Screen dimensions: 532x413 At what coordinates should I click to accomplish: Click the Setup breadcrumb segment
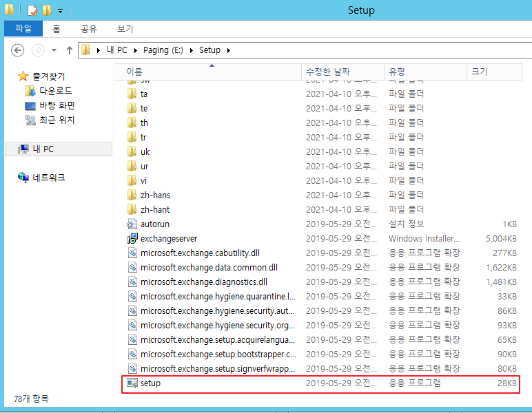tap(209, 50)
